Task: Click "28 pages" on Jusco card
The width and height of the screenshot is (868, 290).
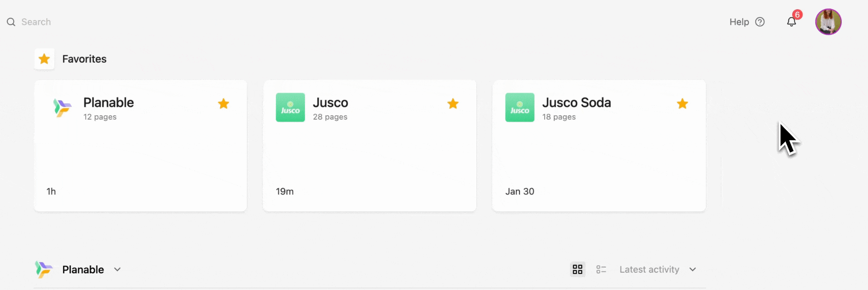Action: [x=330, y=117]
